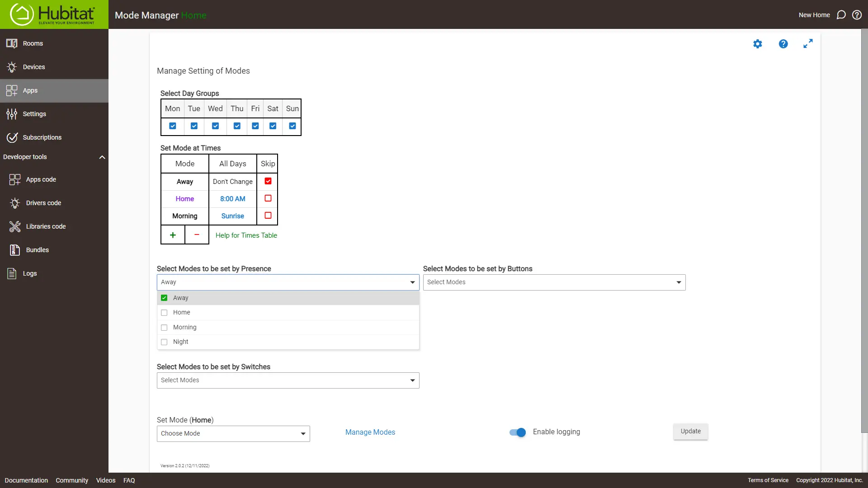Image resolution: width=868 pixels, height=488 pixels.
Task: Click the Apps icon in sidebar
Action: [x=12, y=90]
